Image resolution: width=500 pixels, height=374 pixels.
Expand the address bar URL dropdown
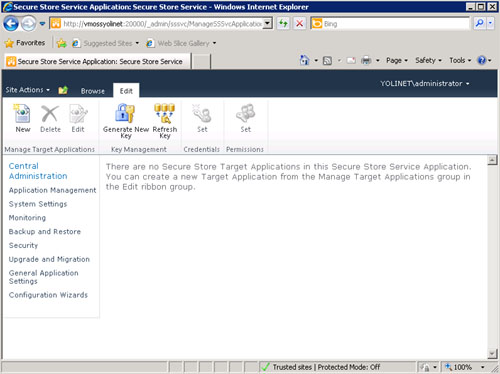pyautogui.click(x=267, y=23)
